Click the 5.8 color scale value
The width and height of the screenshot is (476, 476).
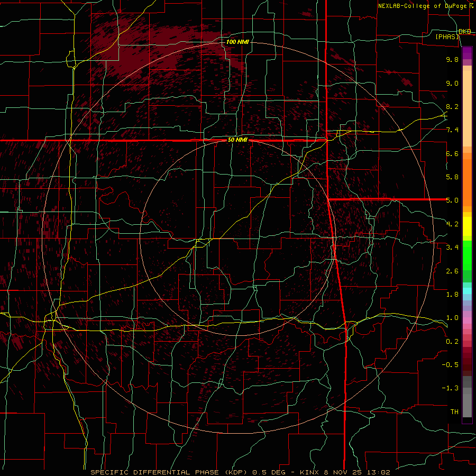pyautogui.click(x=452, y=177)
